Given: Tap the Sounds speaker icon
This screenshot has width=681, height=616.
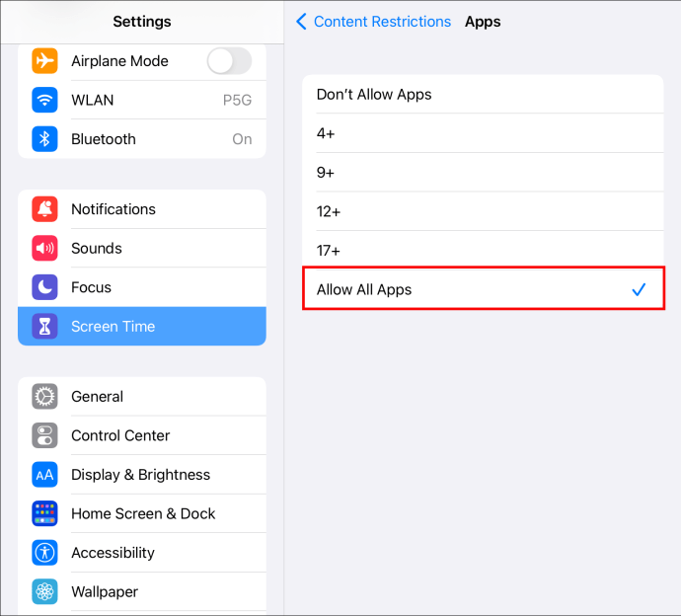Looking at the screenshot, I should 44,249.
